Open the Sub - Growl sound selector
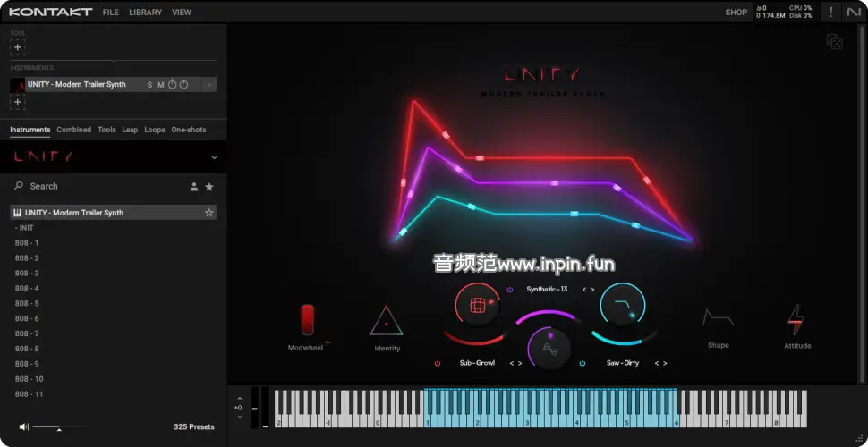Viewport: 868px width, 447px height. (x=477, y=363)
